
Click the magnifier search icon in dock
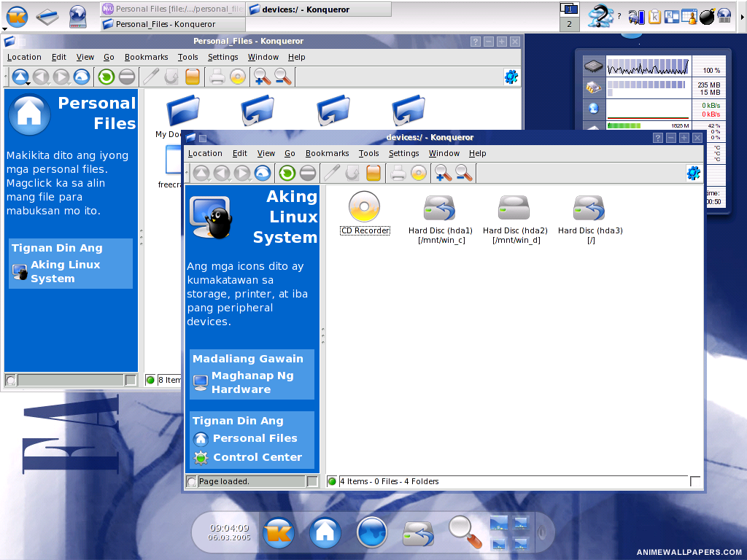[x=465, y=532]
